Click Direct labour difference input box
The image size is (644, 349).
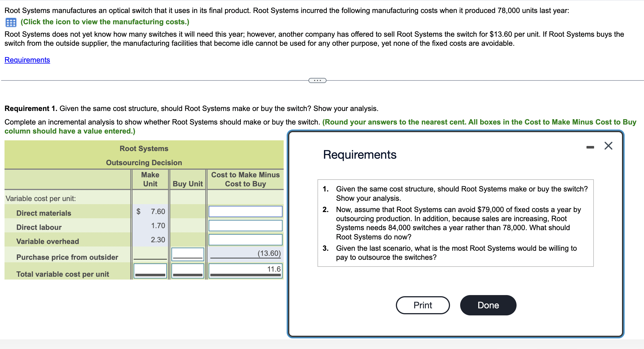(245, 226)
